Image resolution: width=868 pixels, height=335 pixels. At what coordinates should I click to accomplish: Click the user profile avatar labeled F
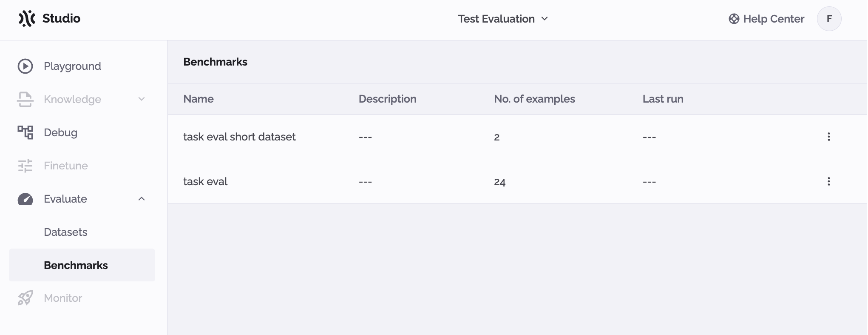tap(829, 19)
